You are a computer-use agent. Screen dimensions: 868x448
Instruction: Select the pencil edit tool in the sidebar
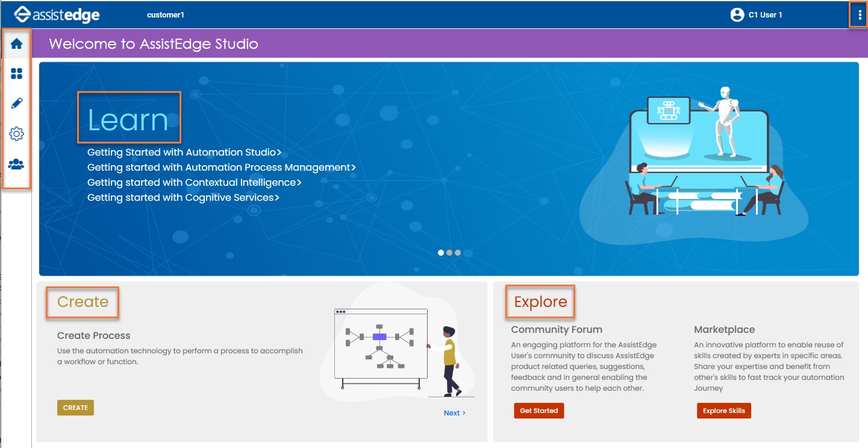(x=17, y=103)
